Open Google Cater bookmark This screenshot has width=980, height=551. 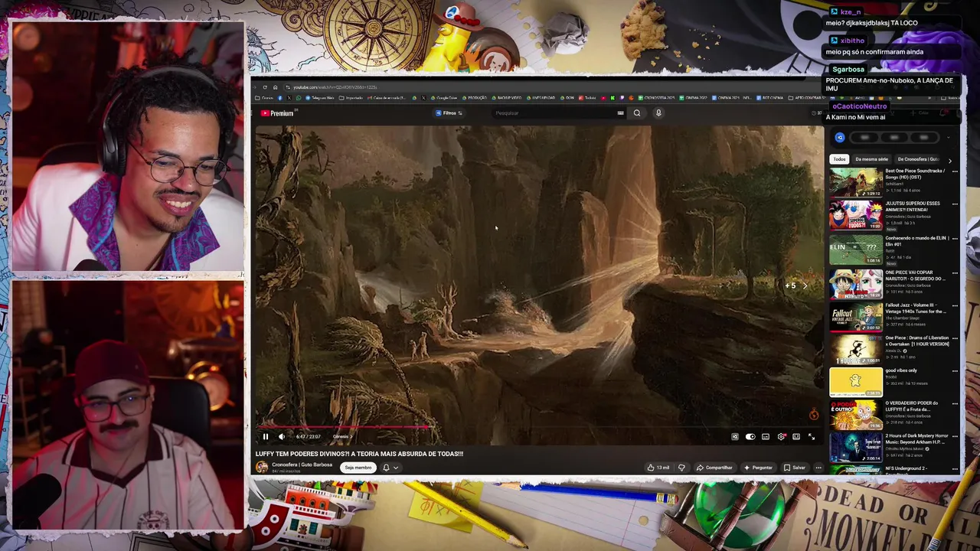(445, 98)
